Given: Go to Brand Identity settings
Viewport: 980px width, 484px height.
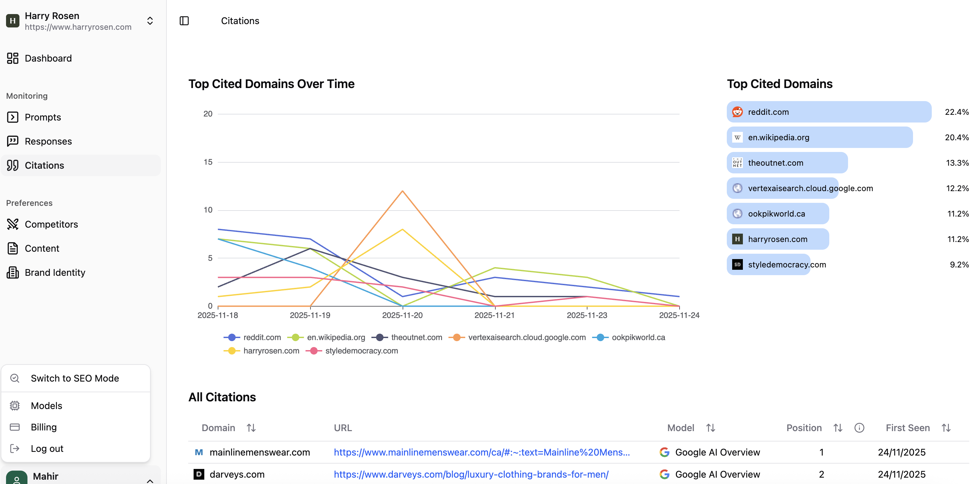Looking at the screenshot, I should 55,272.
